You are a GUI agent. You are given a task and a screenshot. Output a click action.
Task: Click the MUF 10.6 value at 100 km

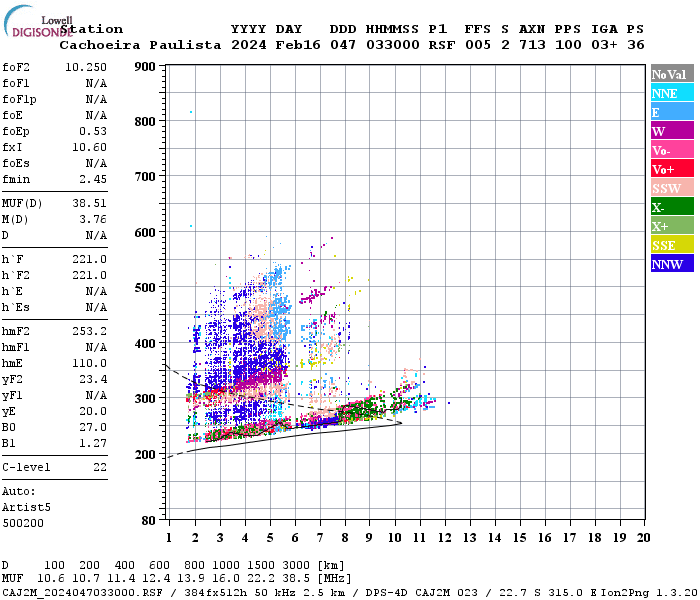50,579
